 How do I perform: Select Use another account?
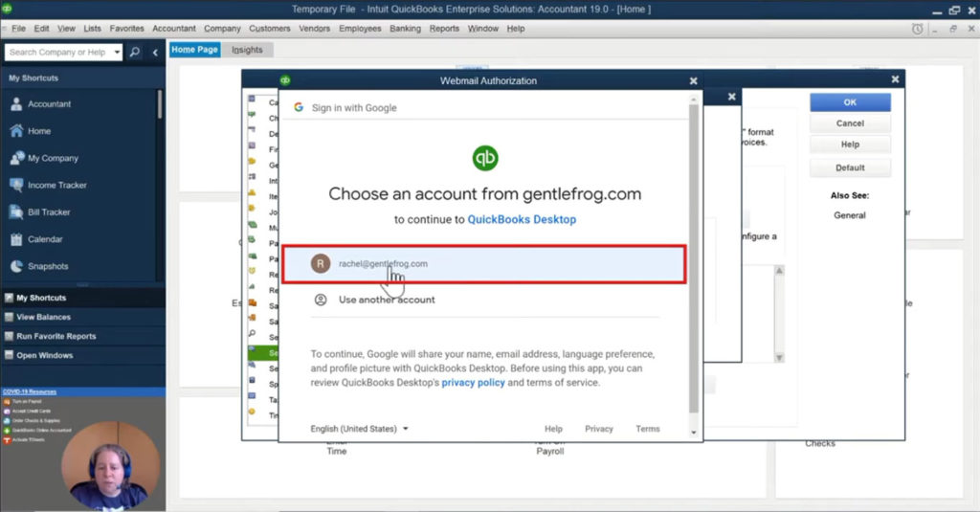(387, 300)
